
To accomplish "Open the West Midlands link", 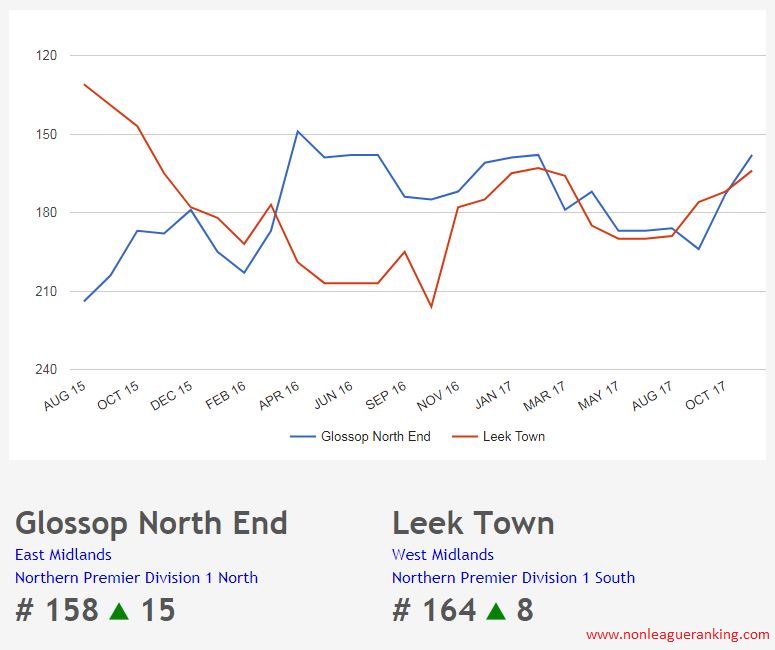I will [x=443, y=555].
